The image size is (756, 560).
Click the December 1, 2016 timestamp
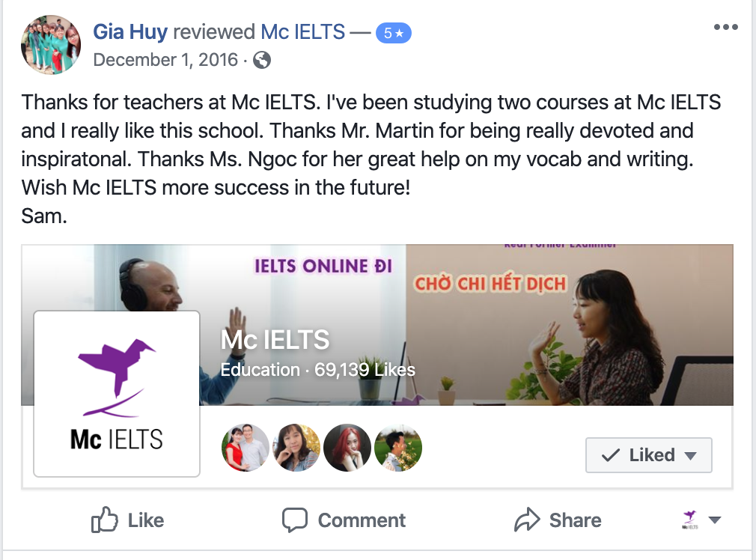coord(165,60)
